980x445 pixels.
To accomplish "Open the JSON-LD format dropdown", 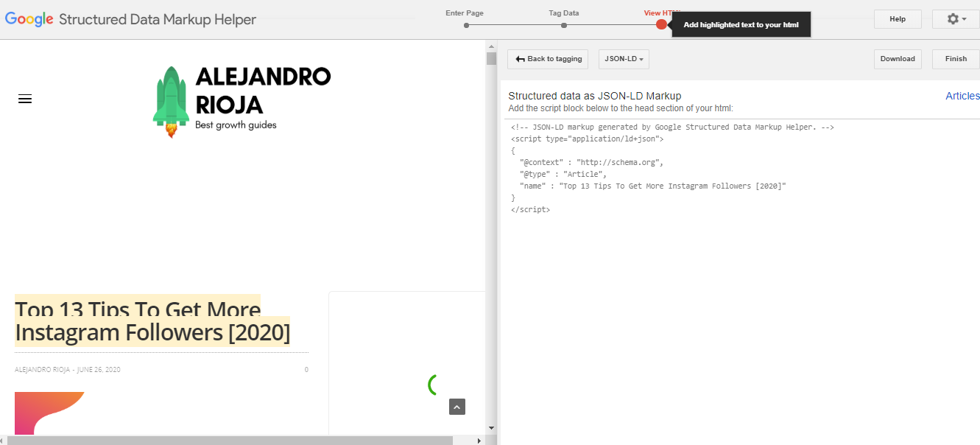I will [624, 59].
